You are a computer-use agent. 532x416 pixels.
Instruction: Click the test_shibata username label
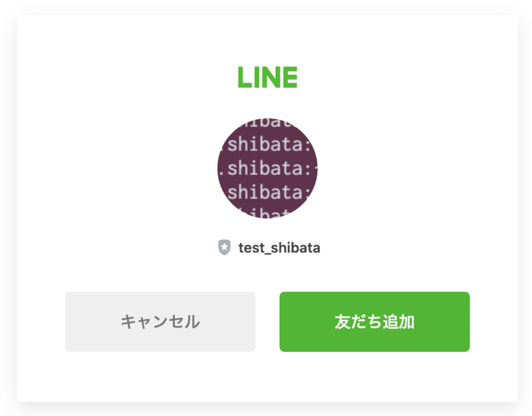(x=279, y=247)
